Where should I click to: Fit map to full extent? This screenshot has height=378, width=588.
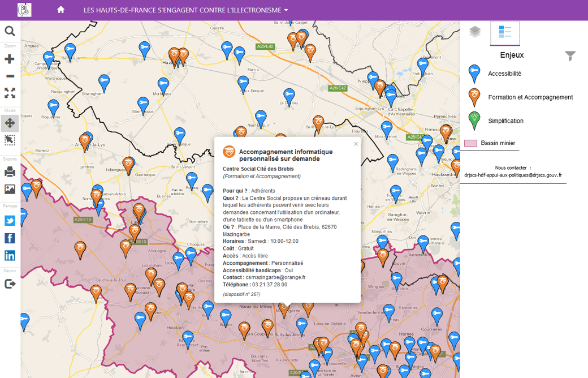[x=10, y=93]
